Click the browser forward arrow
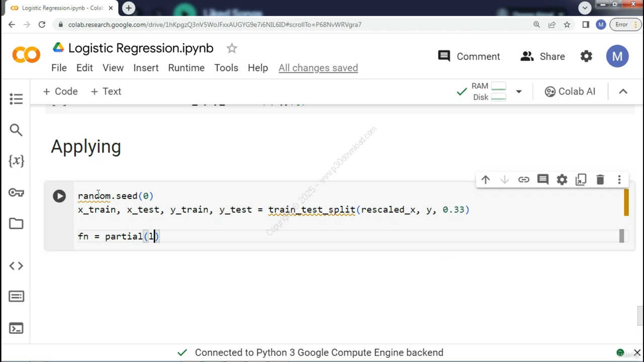 27,24
